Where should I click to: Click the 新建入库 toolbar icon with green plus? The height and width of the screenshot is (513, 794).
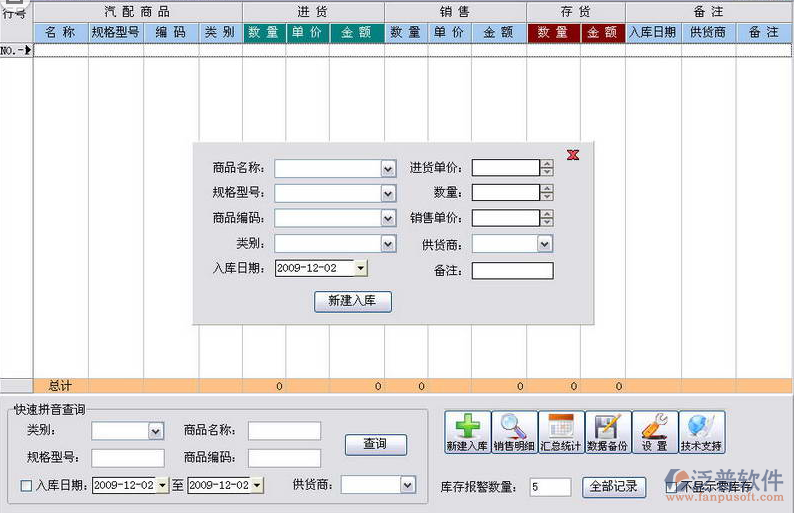pos(467,432)
